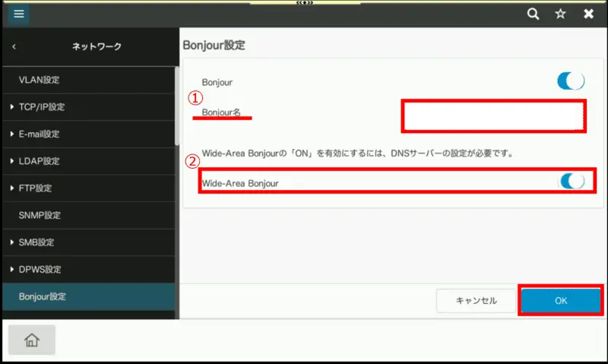608x364 pixels.
Task: Click the favorites star icon
Action: [x=560, y=14]
